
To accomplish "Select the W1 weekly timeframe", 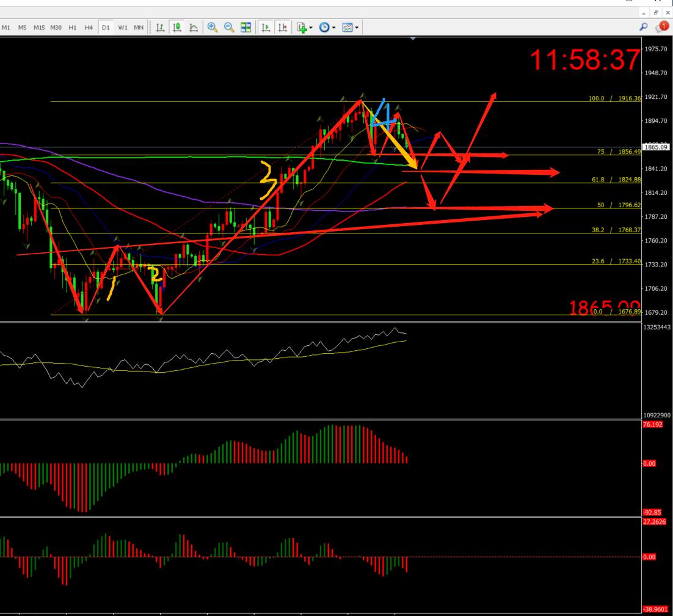I will coord(123,28).
